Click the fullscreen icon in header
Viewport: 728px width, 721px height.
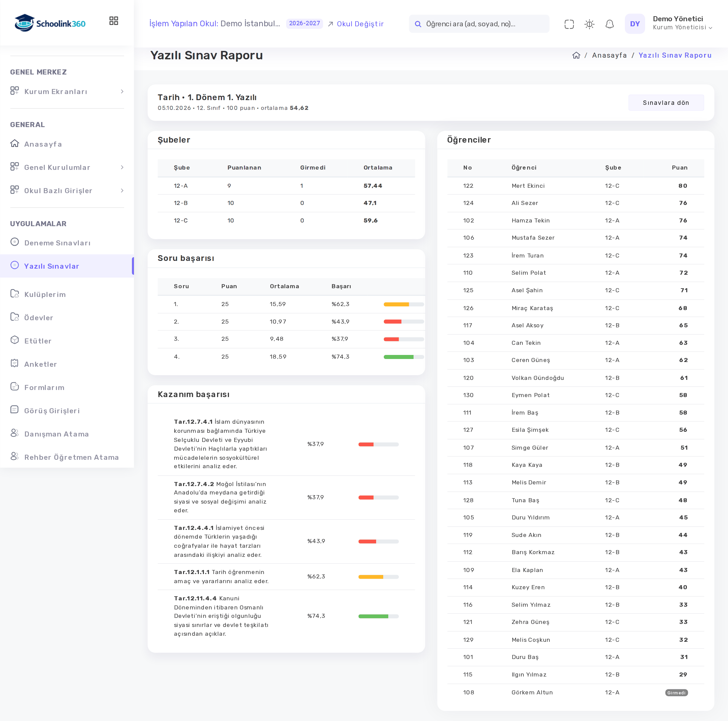pyautogui.click(x=569, y=24)
